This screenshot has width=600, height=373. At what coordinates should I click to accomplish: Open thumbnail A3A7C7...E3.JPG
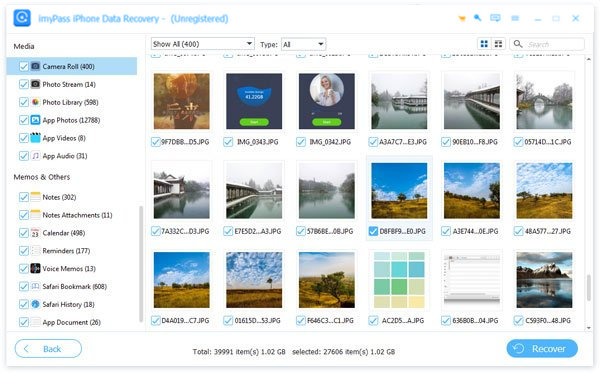[x=399, y=101]
